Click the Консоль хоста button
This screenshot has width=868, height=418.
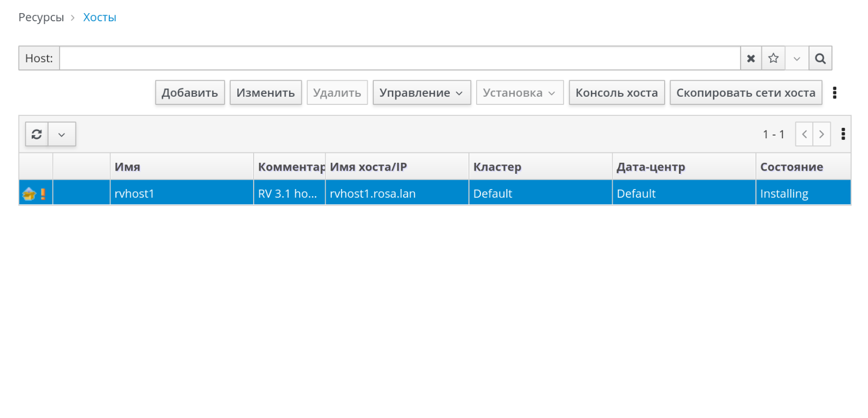[x=616, y=93]
